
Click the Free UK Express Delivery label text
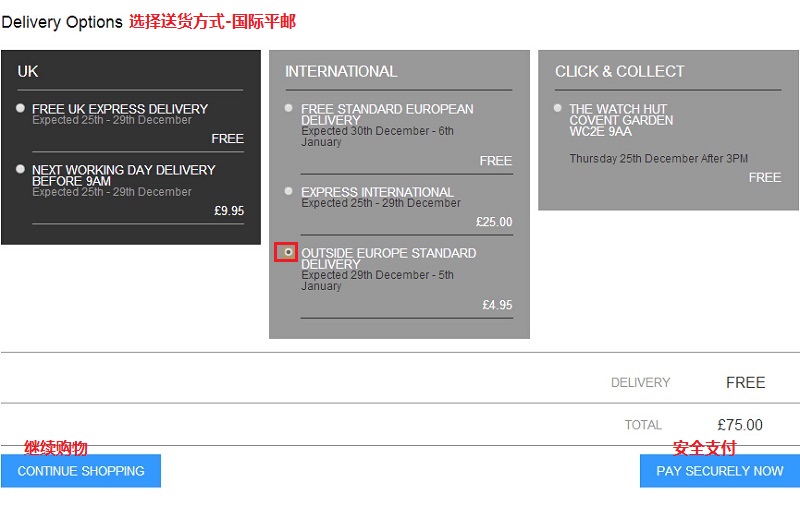(x=120, y=109)
